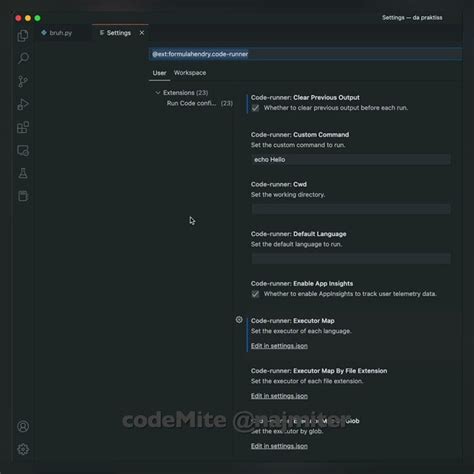The height and width of the screenshot is (474, 474).
Task: Open the Manage gear icon
Action: click(23, 449)
